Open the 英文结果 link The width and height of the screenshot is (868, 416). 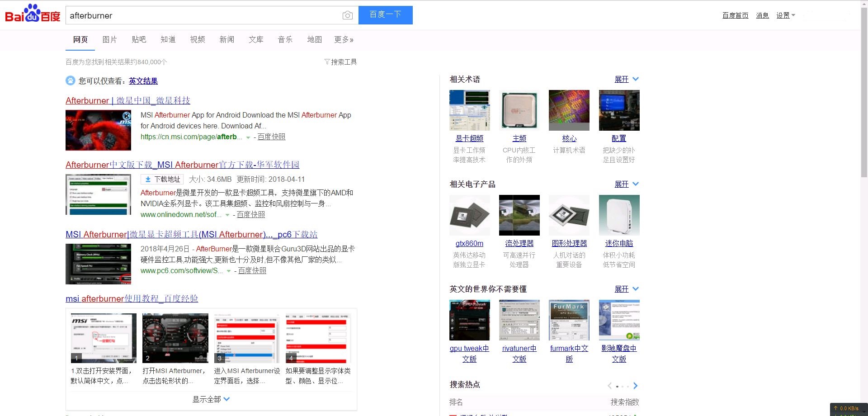pyautogui.click(x=142, y=81)
